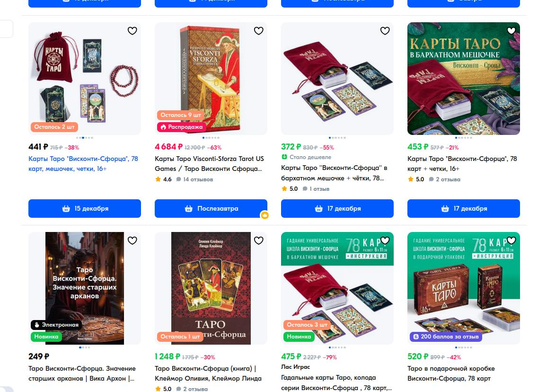
Task: Click the Распродажа sale badge
Action: click(182, 127)
